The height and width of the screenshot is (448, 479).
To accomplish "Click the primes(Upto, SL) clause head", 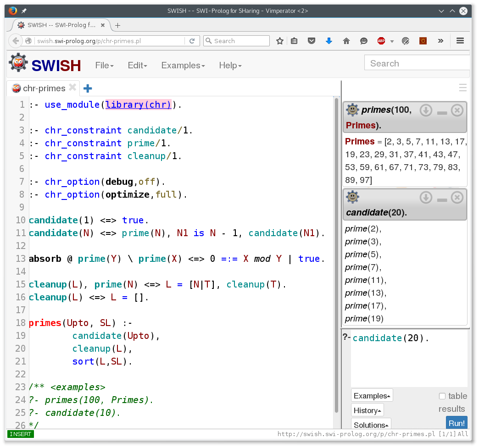I will point(72,323).
